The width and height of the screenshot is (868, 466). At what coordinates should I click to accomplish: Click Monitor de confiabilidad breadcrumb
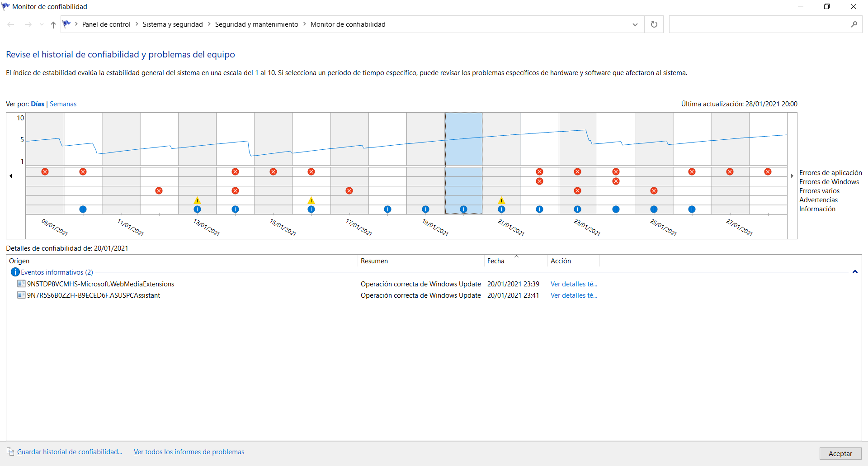348,24
